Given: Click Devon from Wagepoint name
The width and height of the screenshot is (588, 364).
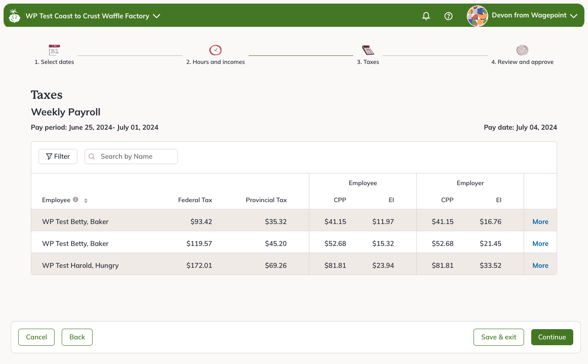Looking at the screenshot, I should 529,15.
